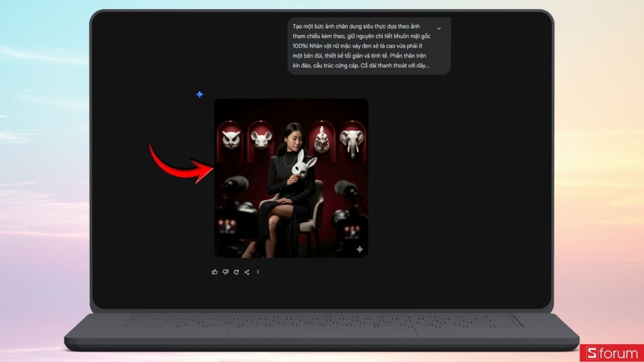Click the sparkle watermark on the image corner
The width and height of the screenshot is (644, 362).
[x=360, y=249]
